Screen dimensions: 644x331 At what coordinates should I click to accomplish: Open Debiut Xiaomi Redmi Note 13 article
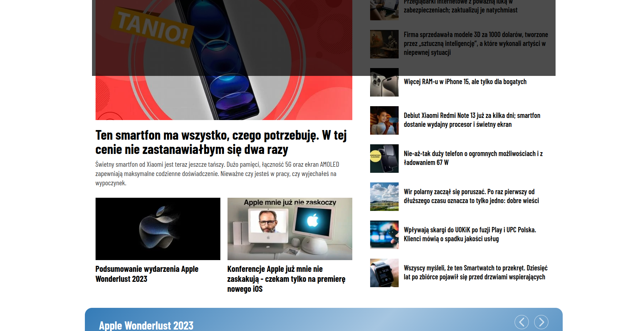tap(471, 120)
